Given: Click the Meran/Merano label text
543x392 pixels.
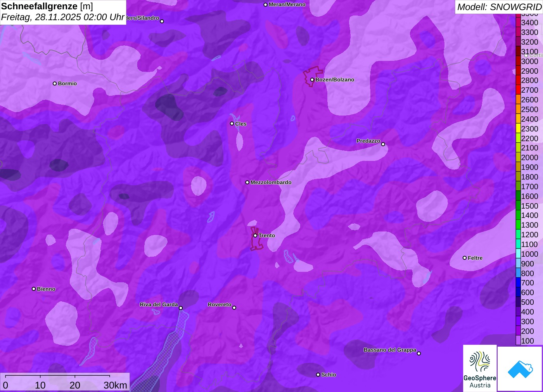Looking at the screenshot, I should click(287, 5).
